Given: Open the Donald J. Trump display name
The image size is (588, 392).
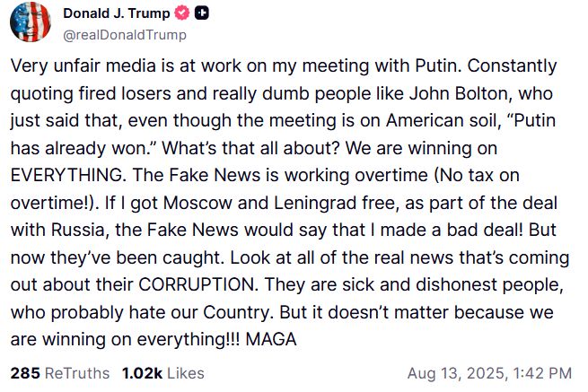Looking at the screenshot, I should pos(116,14).
